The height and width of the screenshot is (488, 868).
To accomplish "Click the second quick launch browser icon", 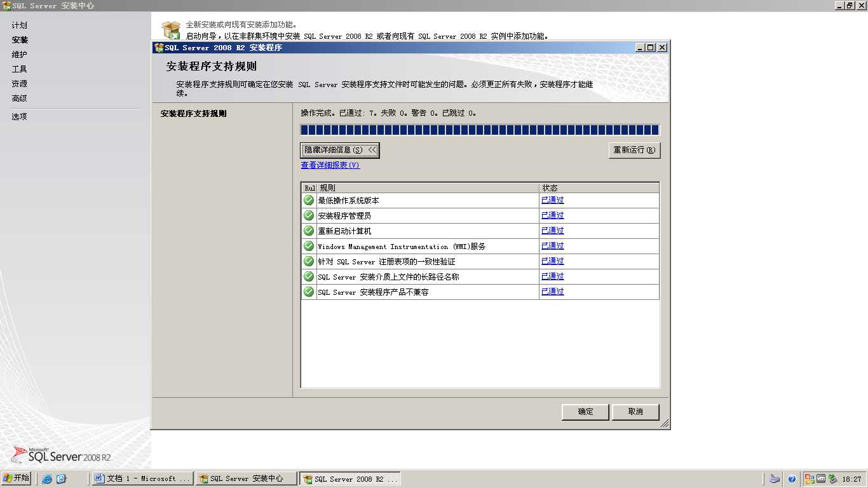I will (61, 479).
